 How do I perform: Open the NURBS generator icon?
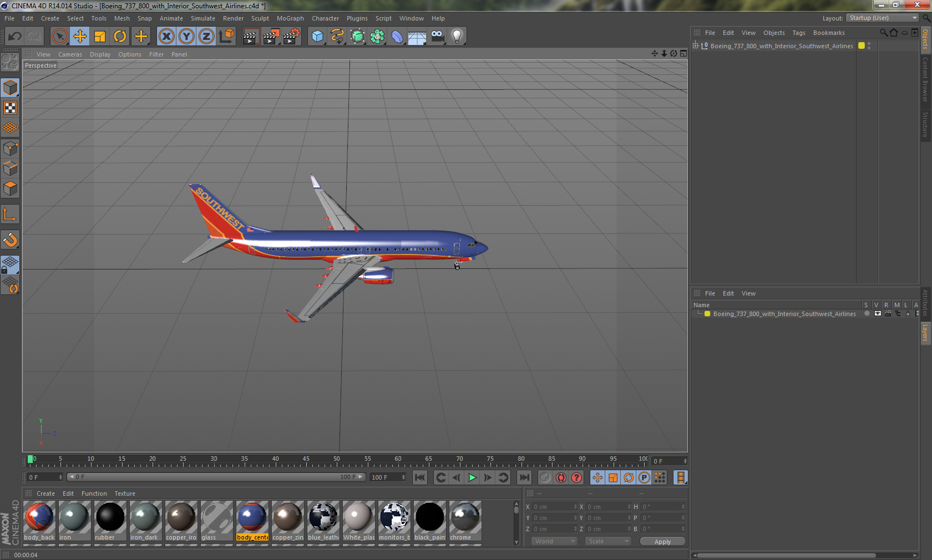click(357, 37)
